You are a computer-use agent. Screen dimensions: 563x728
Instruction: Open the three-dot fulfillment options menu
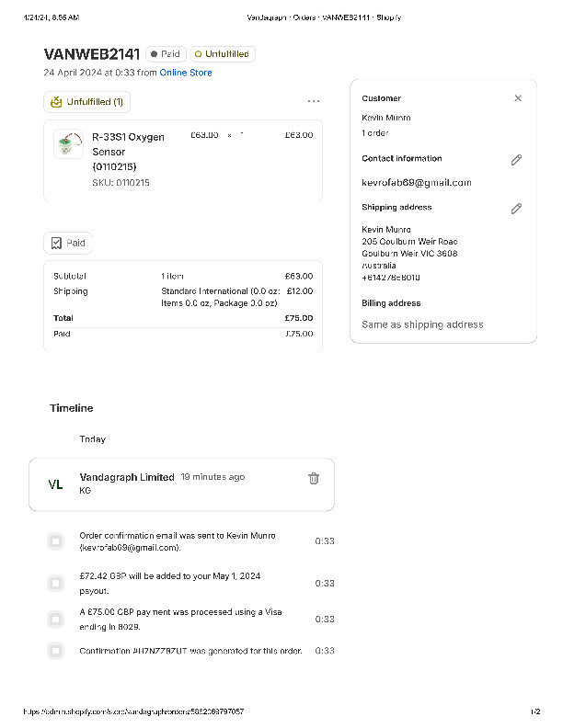pos(314,101)
